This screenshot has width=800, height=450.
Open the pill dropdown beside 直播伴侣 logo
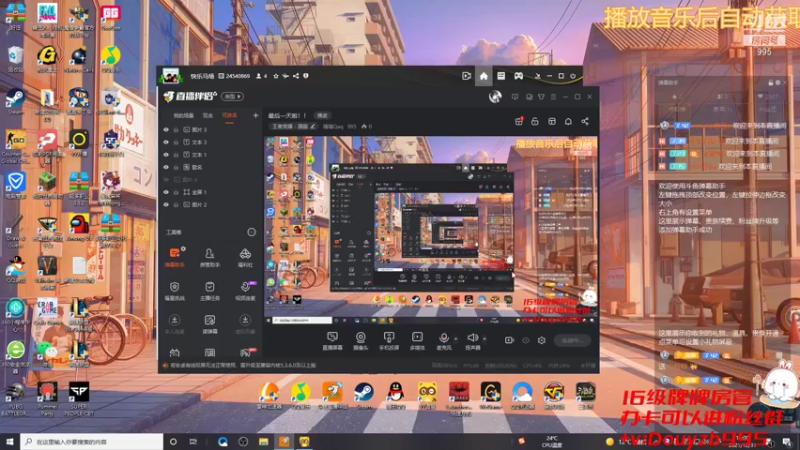[x=233, y=96]
